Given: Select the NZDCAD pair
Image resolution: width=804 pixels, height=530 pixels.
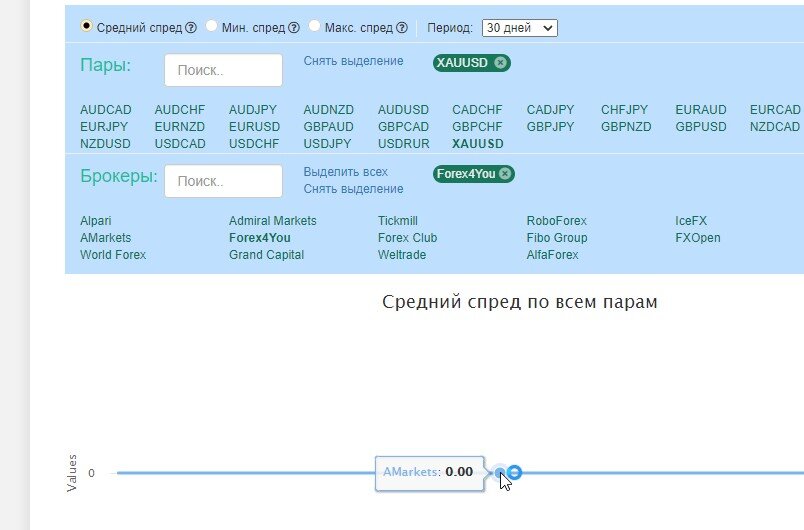Looking at the screenshot, I should click(x=774, y=127).
